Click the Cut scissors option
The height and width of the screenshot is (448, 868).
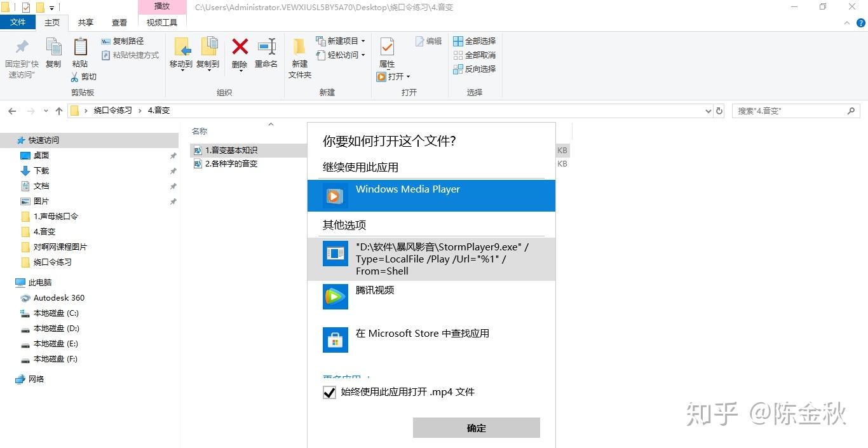(x=83, y=77)
